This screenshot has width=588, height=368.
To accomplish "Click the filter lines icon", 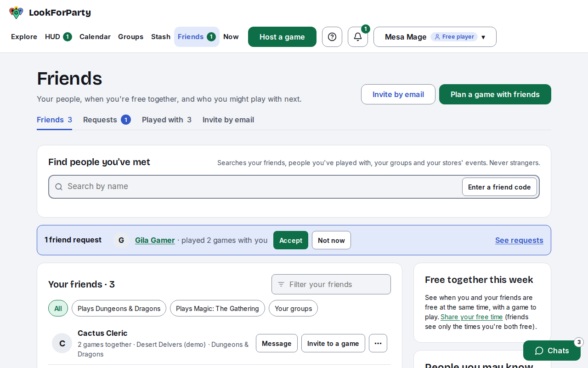I will [281, 284].
